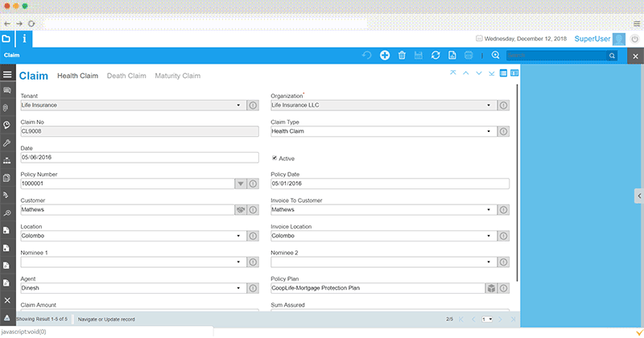The image size is (644, 338).
Task: Click the power icon beside SuperUser
Action: [x=635, y=38]
